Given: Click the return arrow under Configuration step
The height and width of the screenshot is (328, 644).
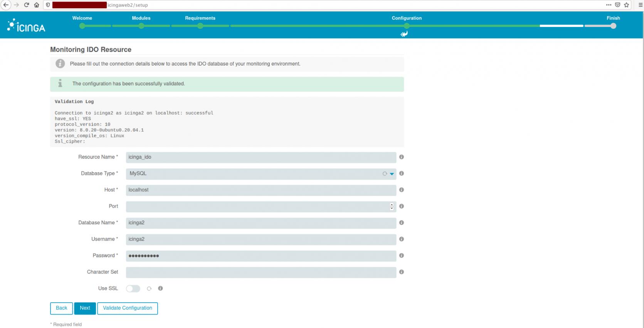Looking at the screenshot, I should [404, 34].
